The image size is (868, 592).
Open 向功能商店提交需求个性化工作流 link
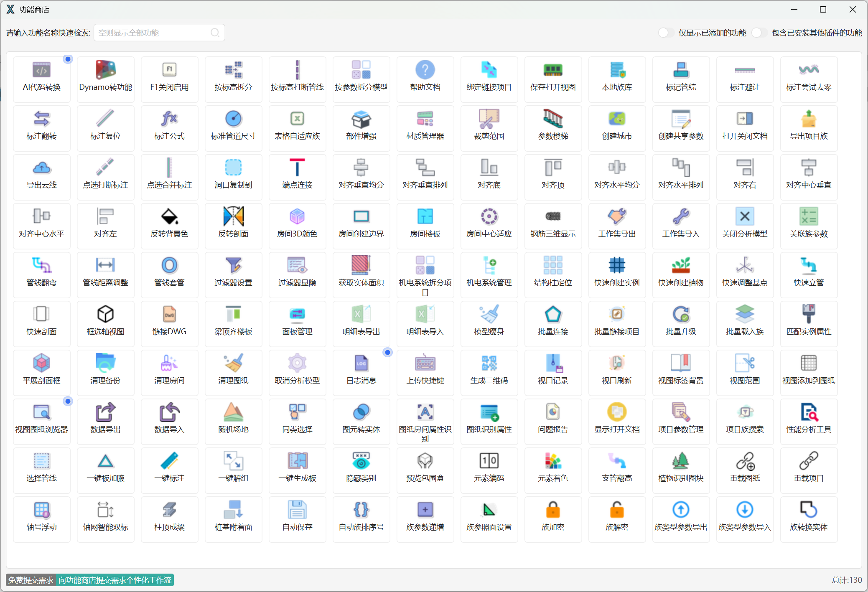click(115, 580)
